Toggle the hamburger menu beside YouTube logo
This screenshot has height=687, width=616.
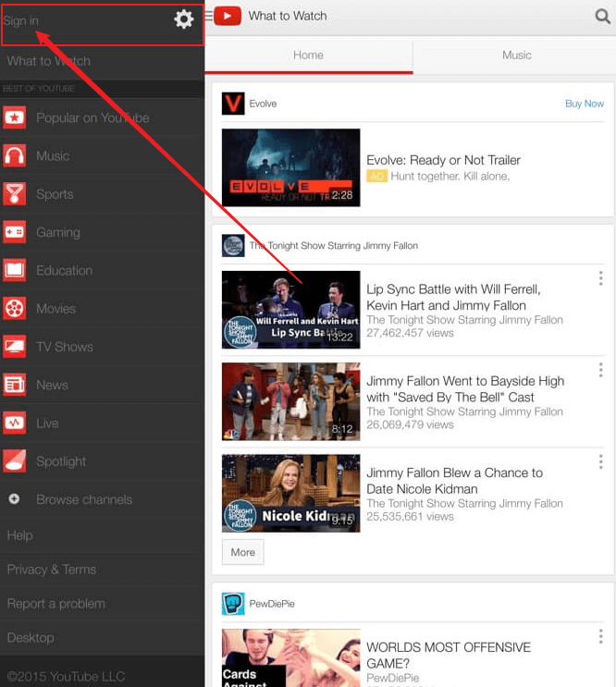(x=209, y=16)
